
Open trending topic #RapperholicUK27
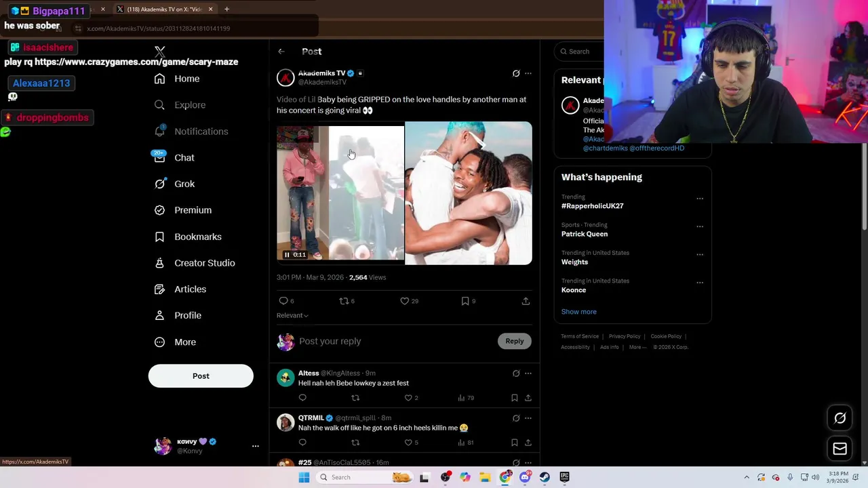[592, 206]
